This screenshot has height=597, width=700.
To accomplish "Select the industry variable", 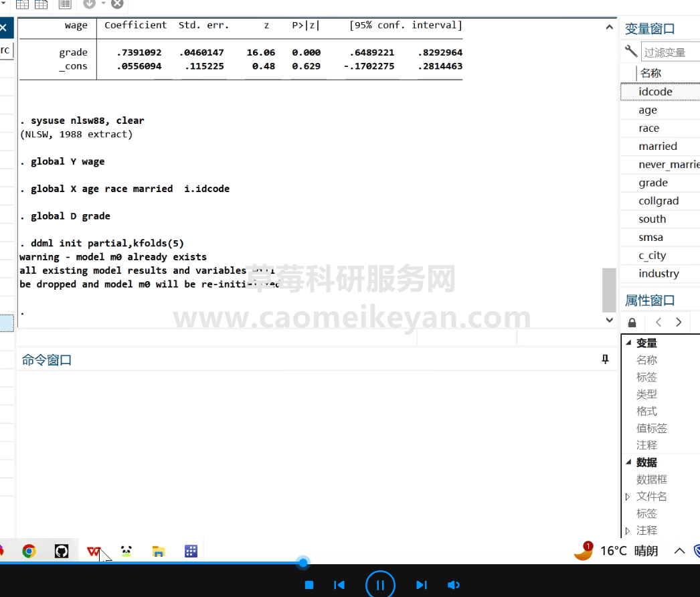I will pyautogui.click(x=661, y=273).
